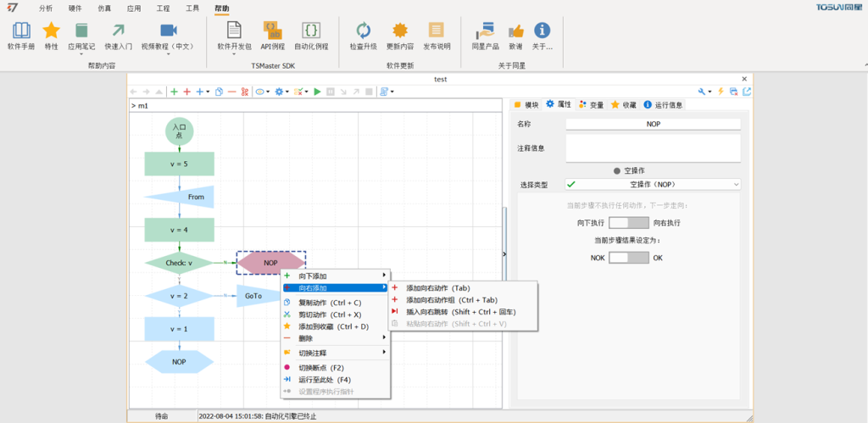Click the red scissors cut icon in toolbar

point(244,92)
